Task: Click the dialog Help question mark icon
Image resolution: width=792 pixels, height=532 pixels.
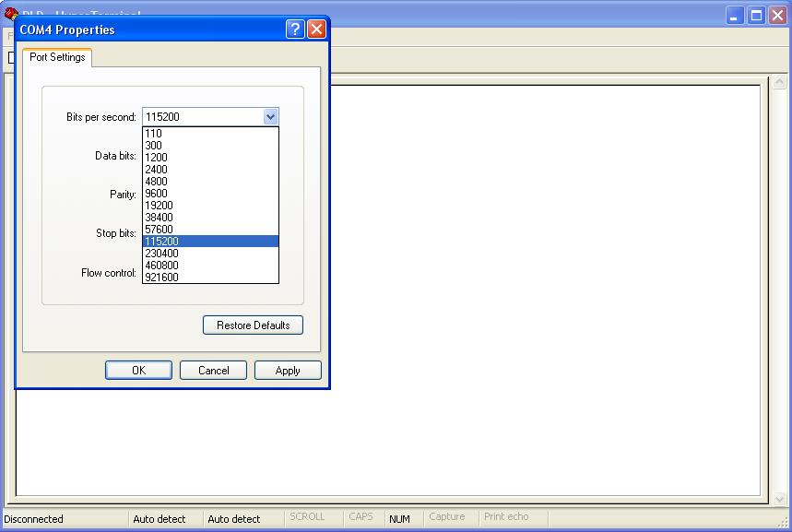Action: pos(295,30)
